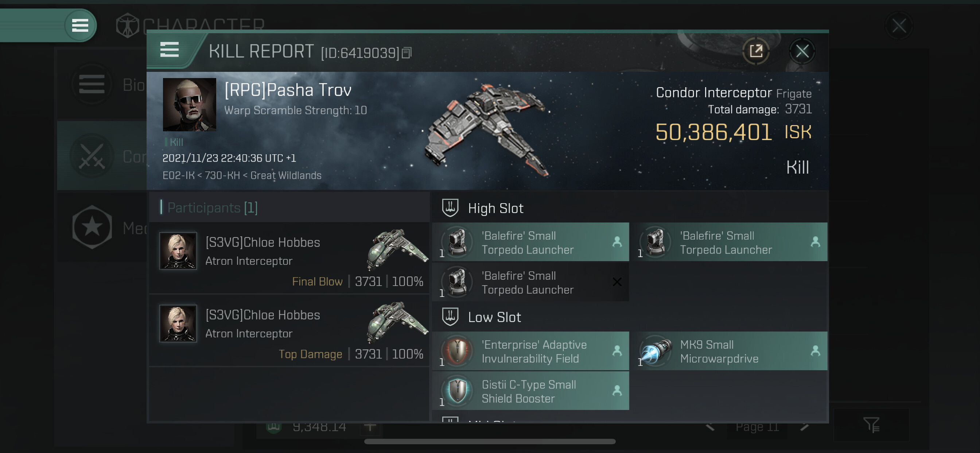Copy the kill report ID
This screenshot has height=453, width=980.
click(x=407, y=53)
